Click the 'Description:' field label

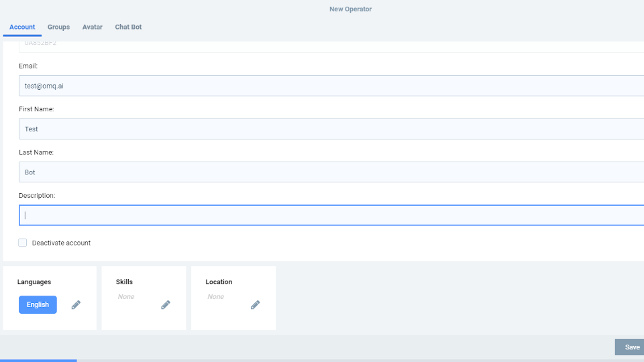(x=37, y=195)
